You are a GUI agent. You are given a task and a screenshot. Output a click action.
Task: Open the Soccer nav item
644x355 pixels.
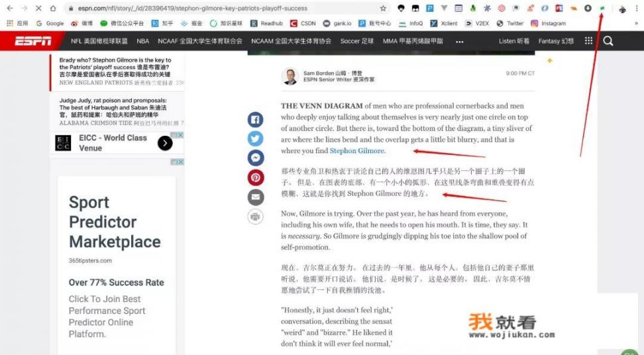point(357,41)
